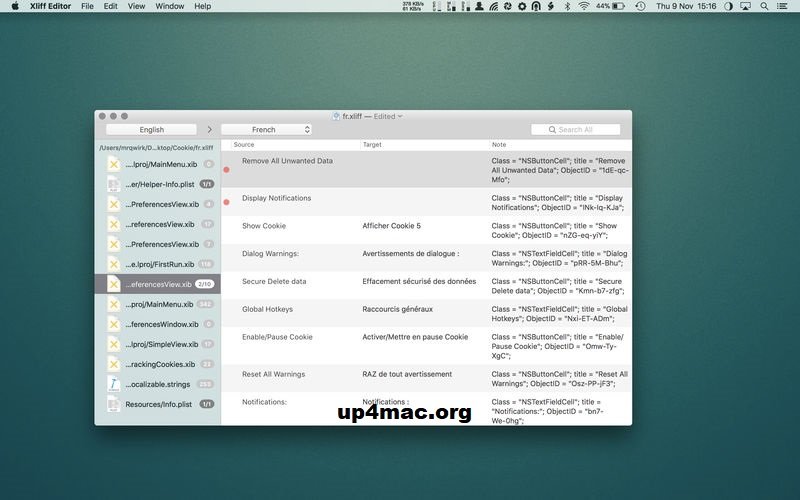Open the Help menu
This screenshot has height=500, width=800.
pos(203,6)
